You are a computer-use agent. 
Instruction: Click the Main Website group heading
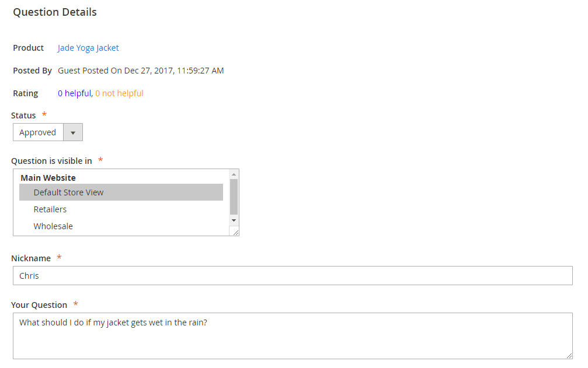[48, 178]
